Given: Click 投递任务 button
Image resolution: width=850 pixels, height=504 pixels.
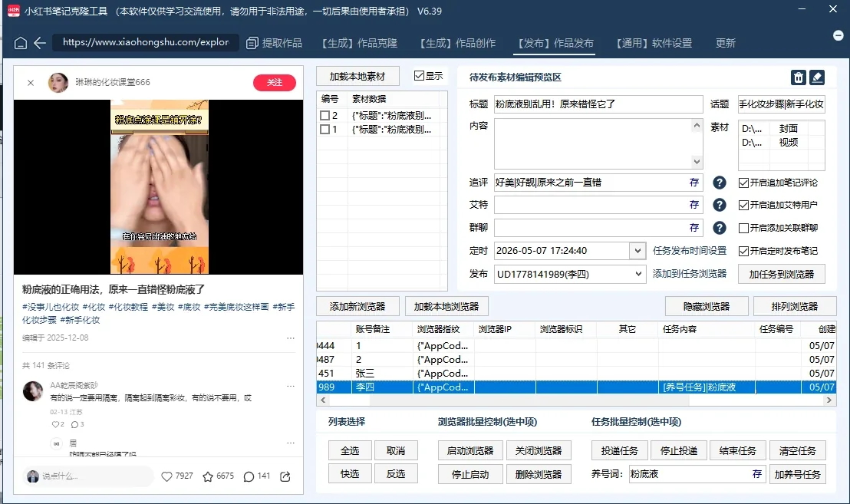Looking at the screenshot, I should click(620, 450).
